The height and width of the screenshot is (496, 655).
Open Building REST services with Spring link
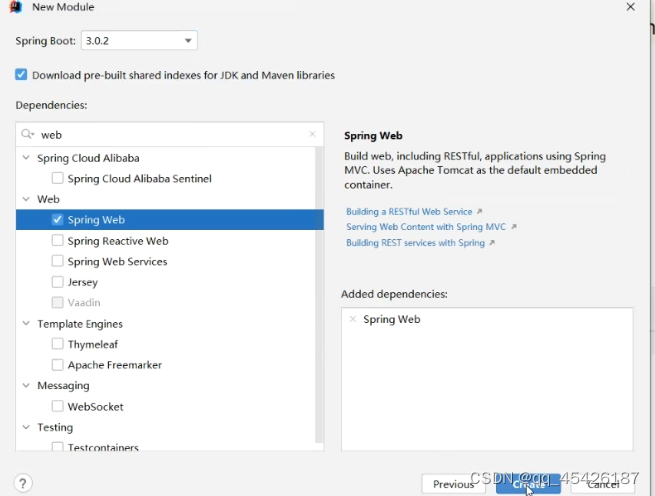pos(416,243)
